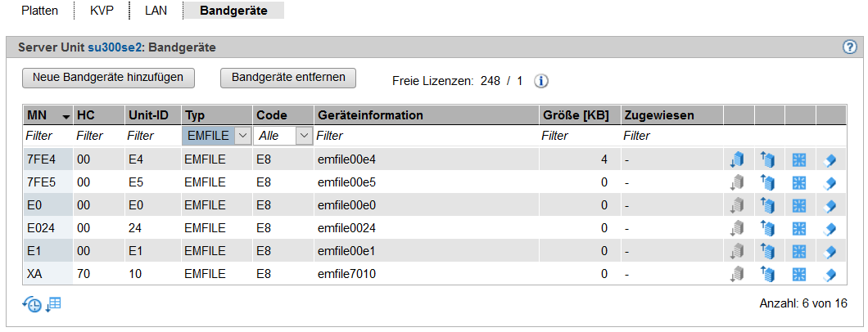The width and height of the screenshot is (868, 332).
Task: Select the LAN tab
Action: pos(156,11)
